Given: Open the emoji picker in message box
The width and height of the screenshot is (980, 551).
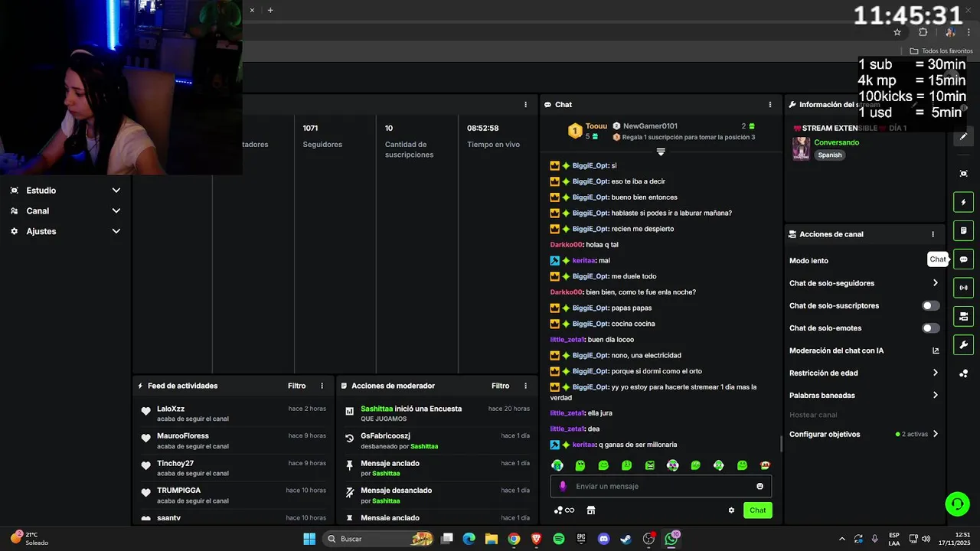Looking at the screenshot, I should coord(759,486).
